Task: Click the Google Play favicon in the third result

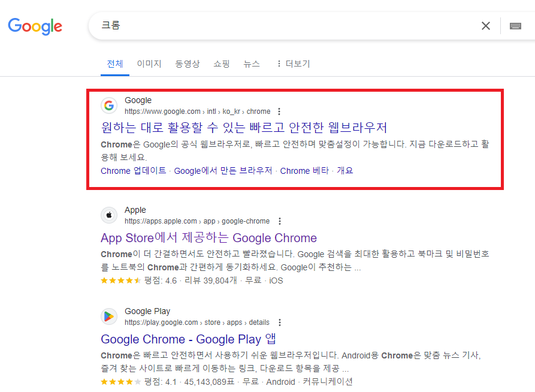Action: (109, 316)
